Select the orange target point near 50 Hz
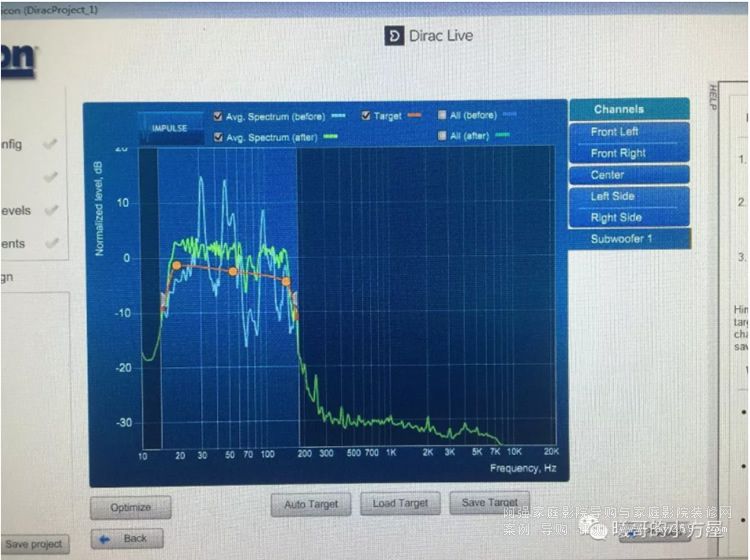 [x=233, y=271]
